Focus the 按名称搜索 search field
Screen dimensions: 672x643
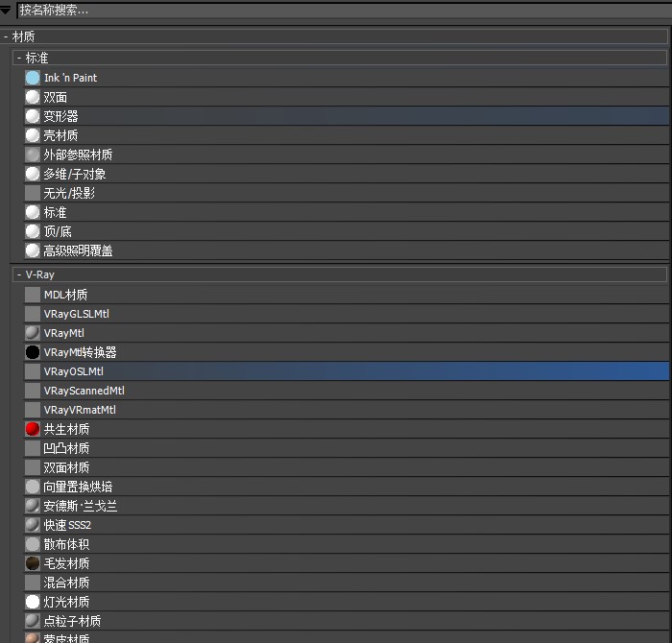coord(344,11)
